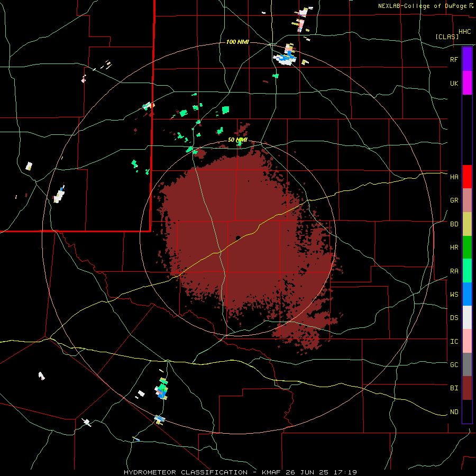Viewport: 476px width, 476px height.
Task: Click the GC ground clutter gray swatch
Action: click(467, 364)
